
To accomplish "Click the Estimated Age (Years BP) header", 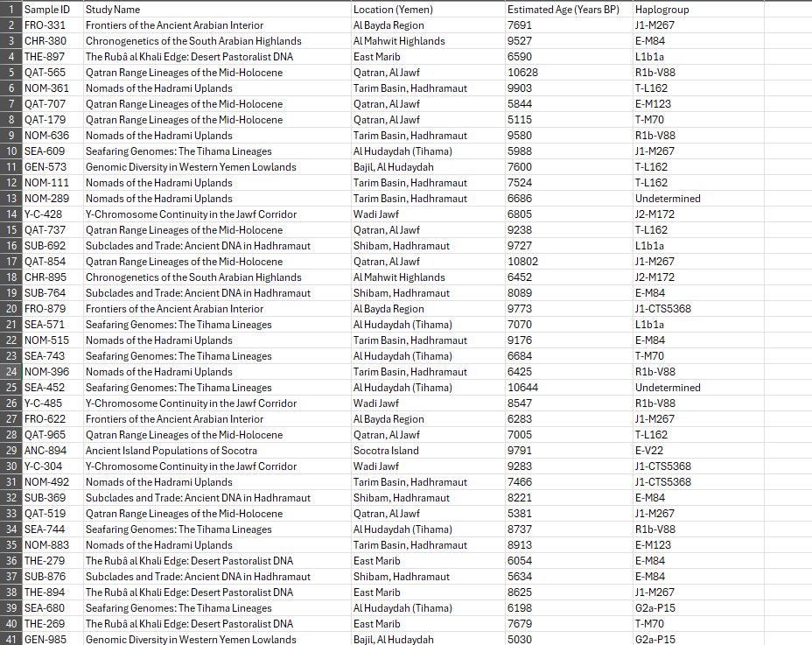I will tap(569, 10).
